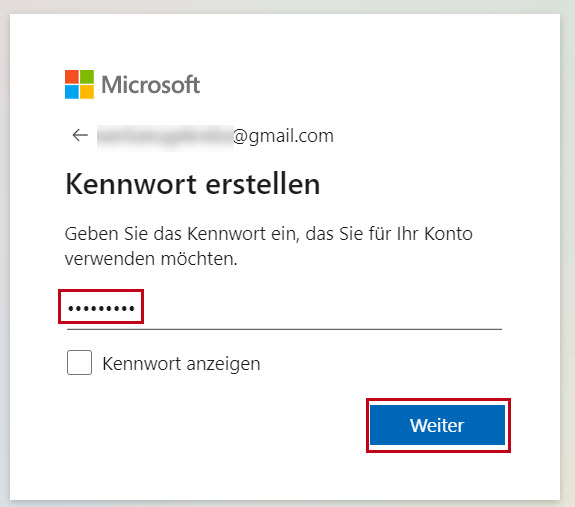Click the "Geben Sie das Kennwort ein" description
This screenshot has height=507, width=575.
268,246
